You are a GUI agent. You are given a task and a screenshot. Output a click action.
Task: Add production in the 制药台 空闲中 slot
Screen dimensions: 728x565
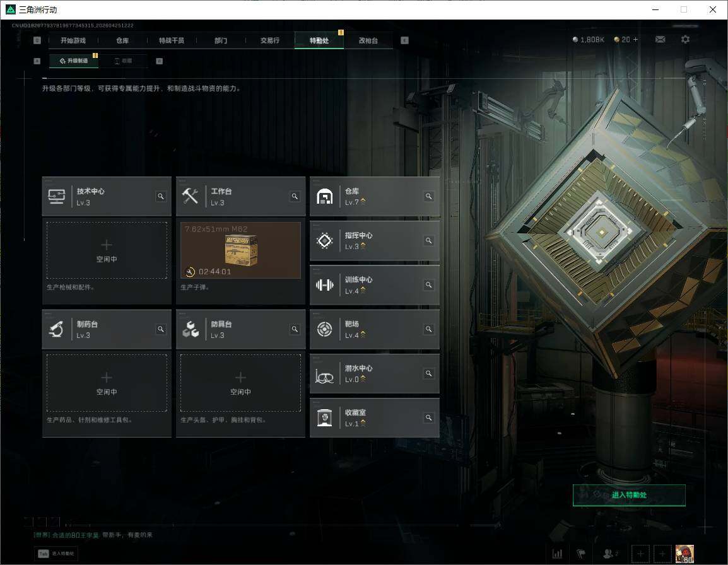107,383
